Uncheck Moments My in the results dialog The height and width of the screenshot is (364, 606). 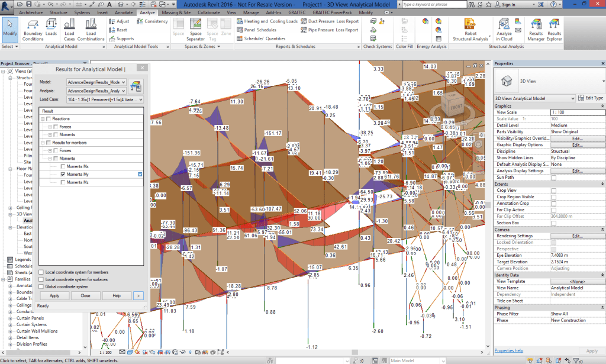(62, 174)
